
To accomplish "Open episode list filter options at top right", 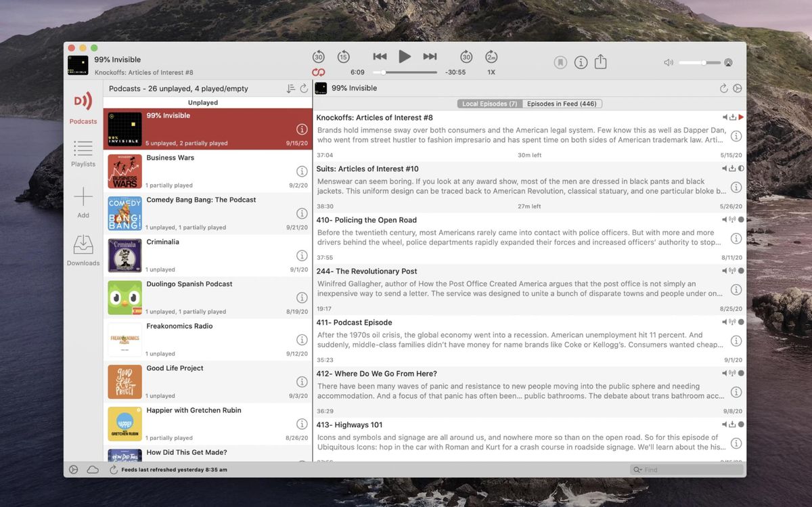I will [738, 88].
